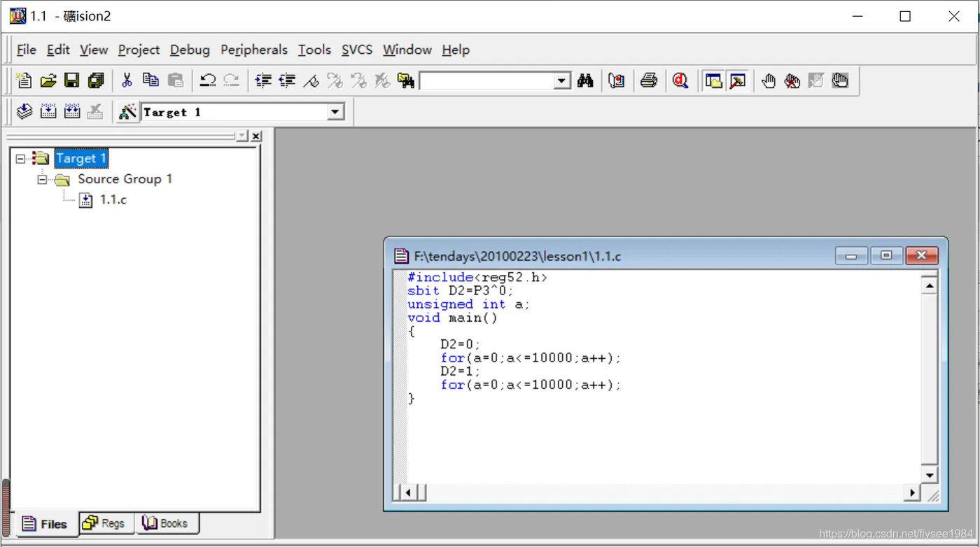Editor horizontal scroll right arrow
The height and width of the screenshot is (547, 980).
(x=911, y=492)
